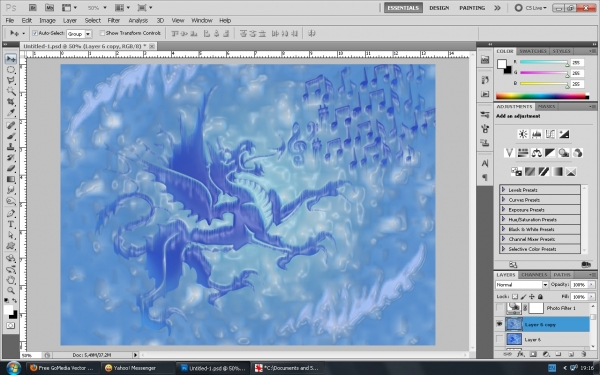
Task: Switch to Channels tab
Action: pos(534,275)
